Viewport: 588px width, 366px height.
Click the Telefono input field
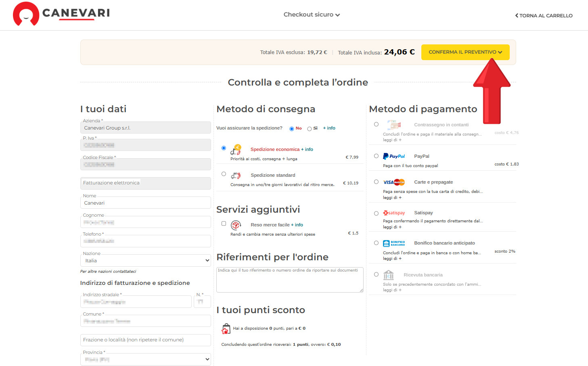[x=146, y=241]
